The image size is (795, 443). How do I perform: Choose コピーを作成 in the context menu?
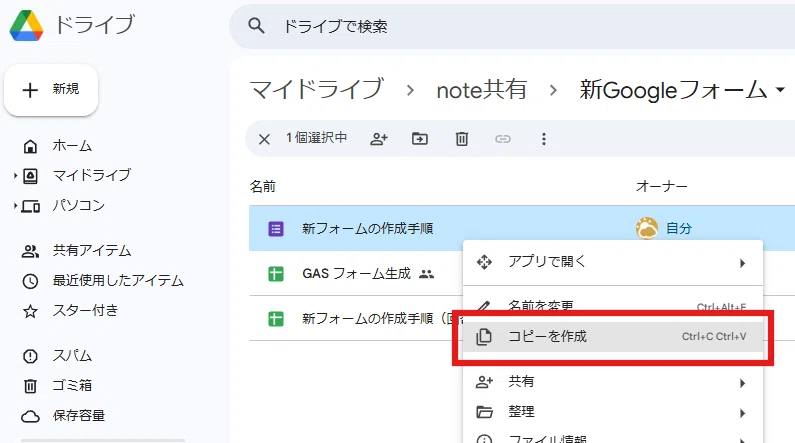[613, 337]
